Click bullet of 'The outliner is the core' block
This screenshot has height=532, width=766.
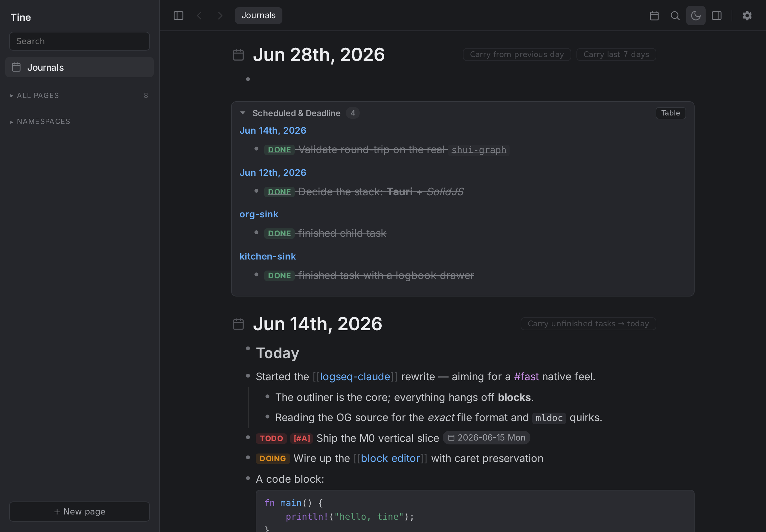pos(267,396)
